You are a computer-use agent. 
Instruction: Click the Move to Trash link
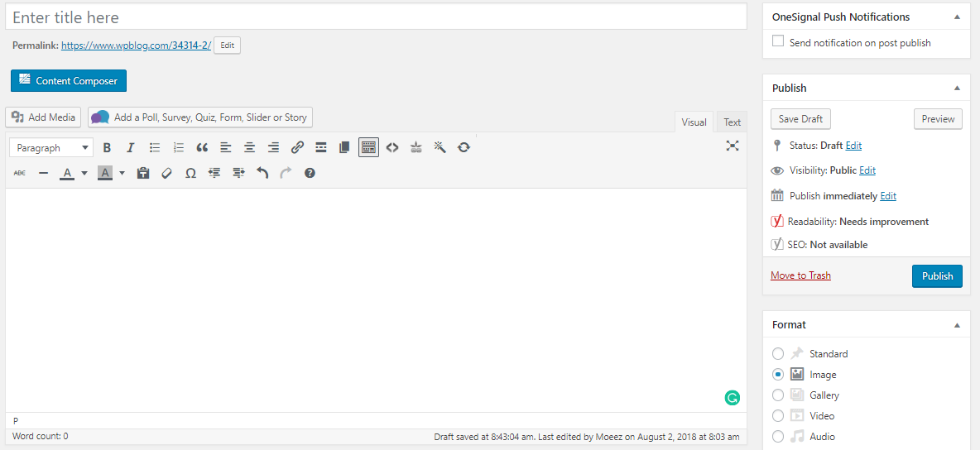800,275
